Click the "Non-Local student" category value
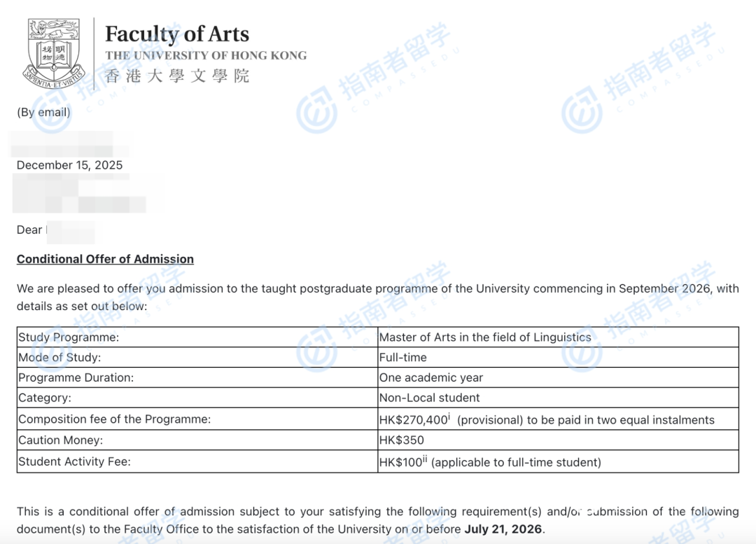756x544 pixels. [429, 398]
